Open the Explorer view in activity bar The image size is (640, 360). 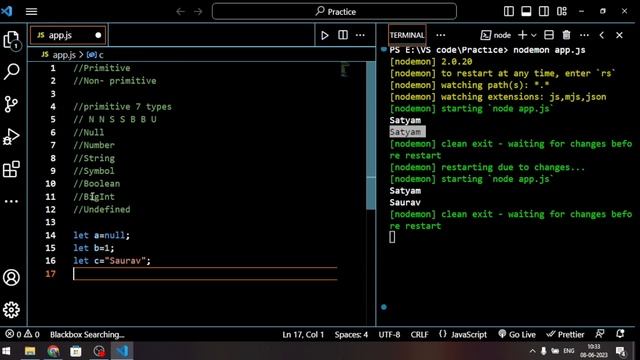coord(11,40)
